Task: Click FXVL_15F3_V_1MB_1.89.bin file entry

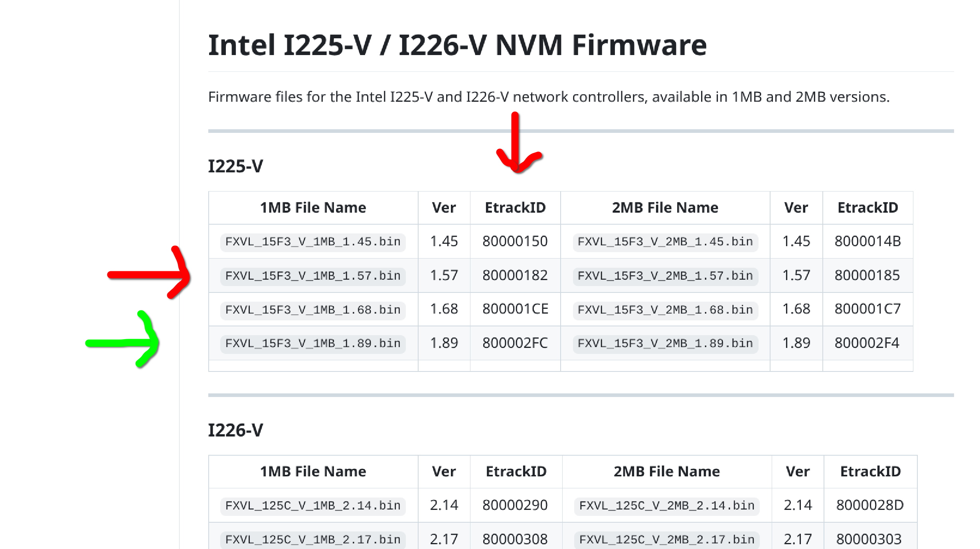Action: 312,343
